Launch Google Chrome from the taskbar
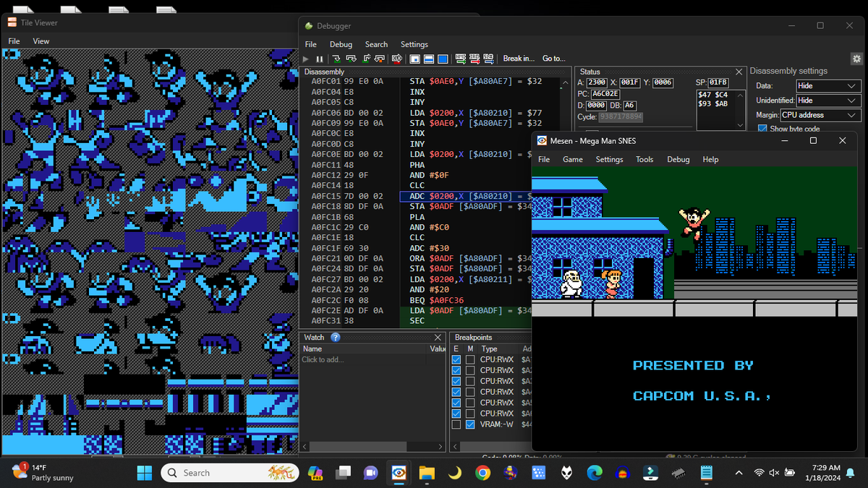868x488 pixels. (x=483, y=473)
